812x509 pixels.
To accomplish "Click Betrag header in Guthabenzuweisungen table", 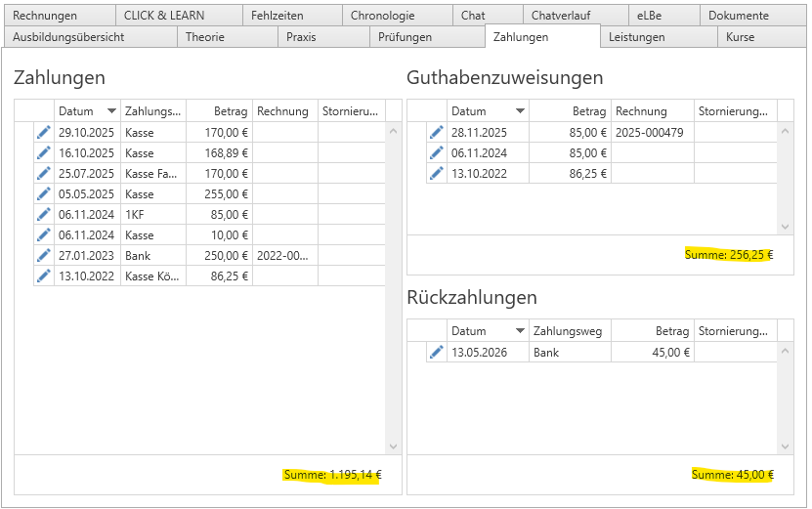I will [571, 111].
